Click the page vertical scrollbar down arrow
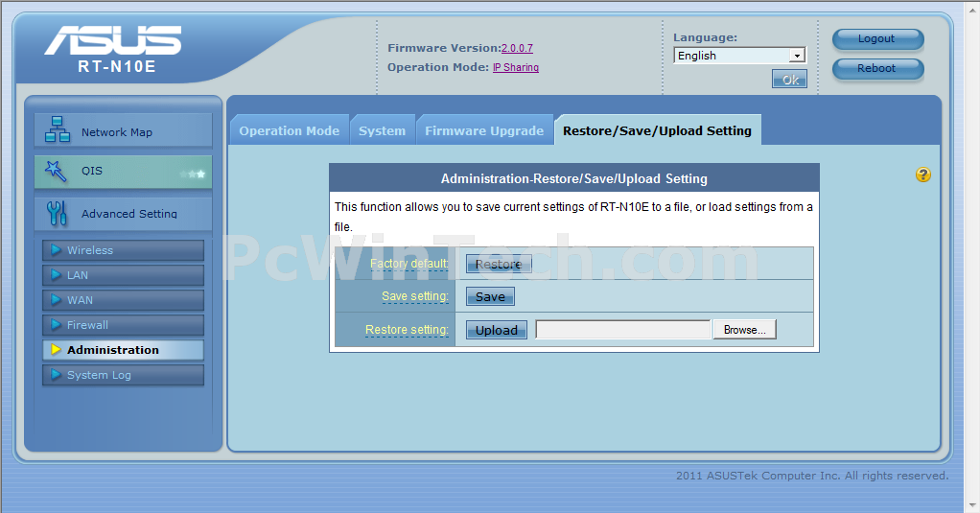 [x=972, y=505]
